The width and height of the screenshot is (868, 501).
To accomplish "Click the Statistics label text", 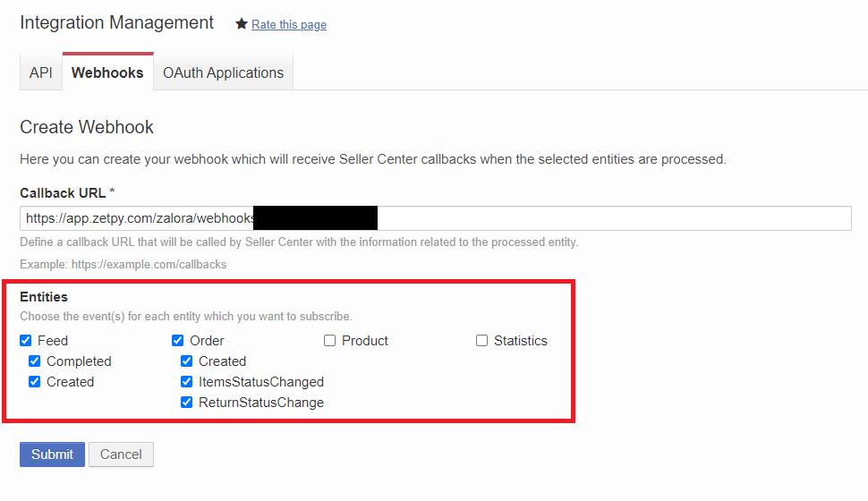I will [520, 341].
